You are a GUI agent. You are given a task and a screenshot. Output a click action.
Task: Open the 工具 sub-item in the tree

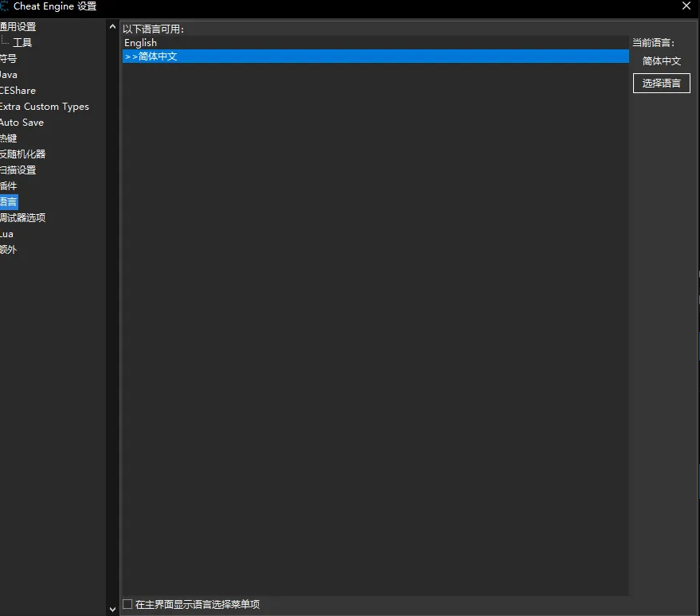[x=22, y=42]
